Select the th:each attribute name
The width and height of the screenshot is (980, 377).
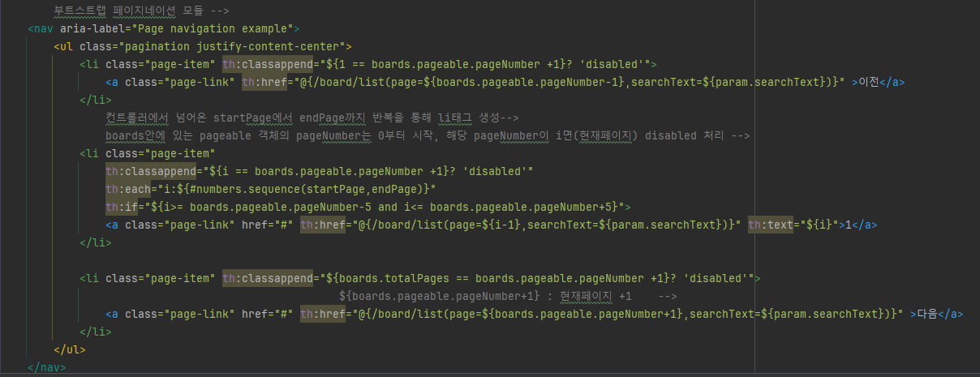(128, 189)
